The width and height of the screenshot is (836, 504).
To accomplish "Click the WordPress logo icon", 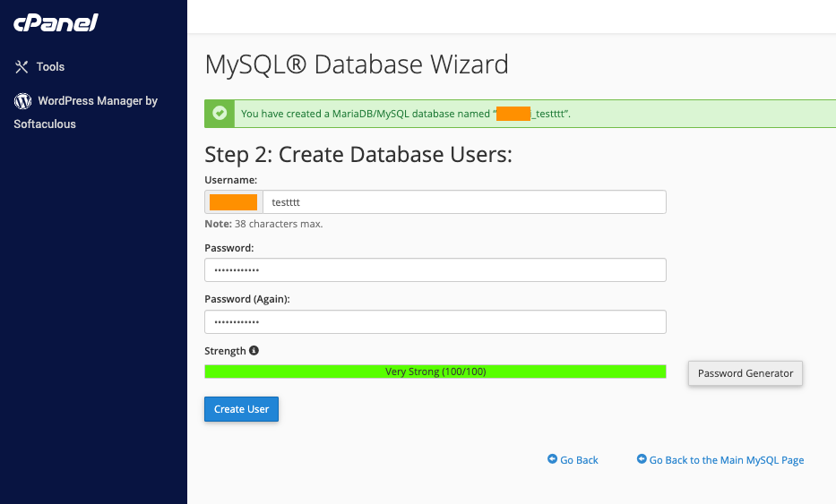I will 22,100.
